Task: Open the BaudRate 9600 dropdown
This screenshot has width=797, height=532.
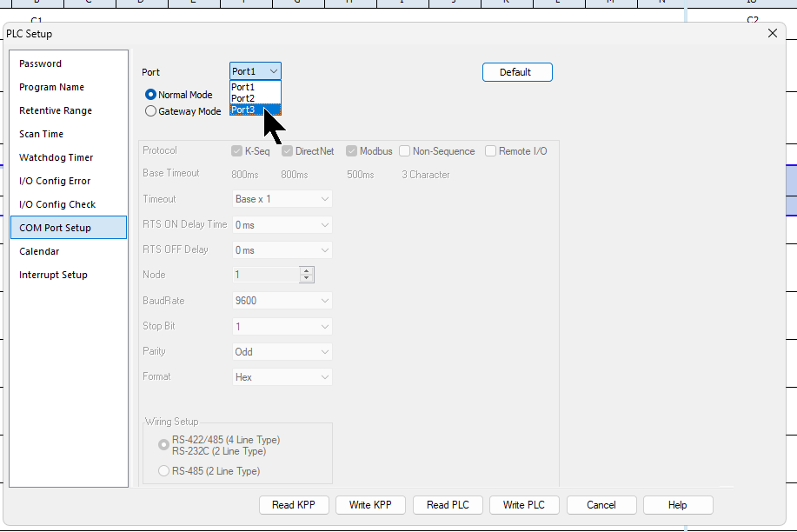Action: click(282, 301)
